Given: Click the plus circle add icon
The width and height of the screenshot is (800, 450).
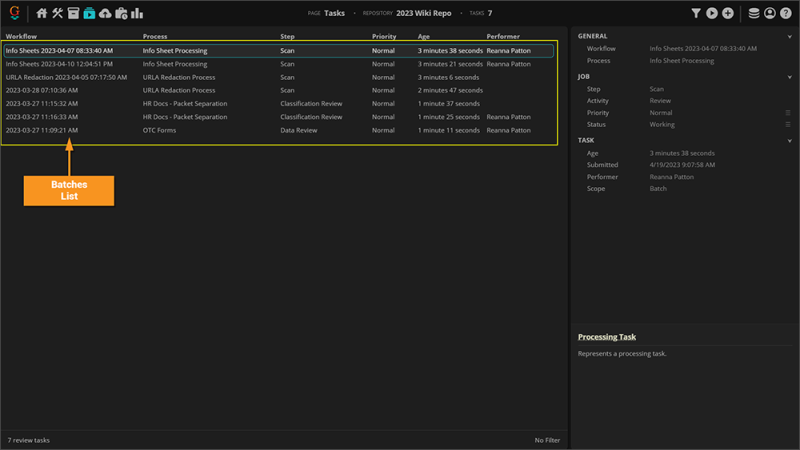Looking at the screenshot, I should pos(728,14).
